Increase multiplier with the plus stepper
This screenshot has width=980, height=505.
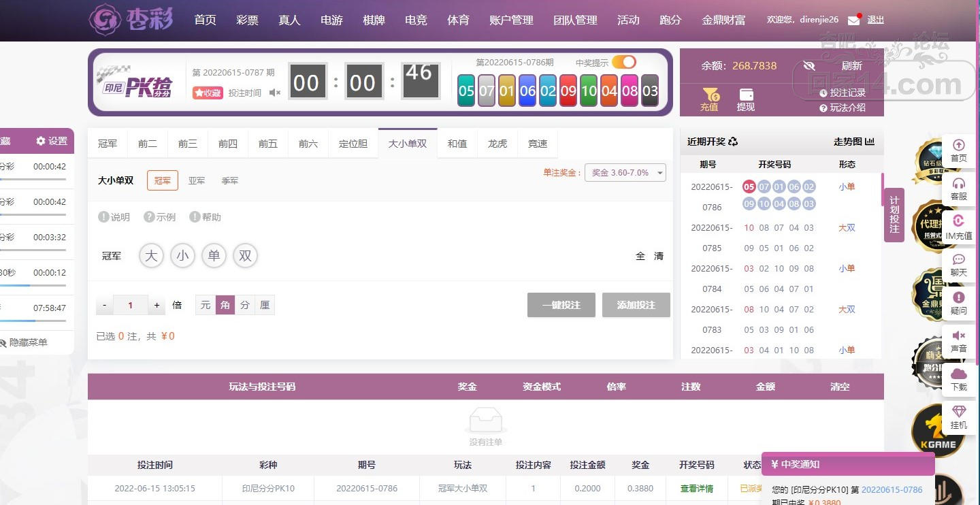point(157,306)
